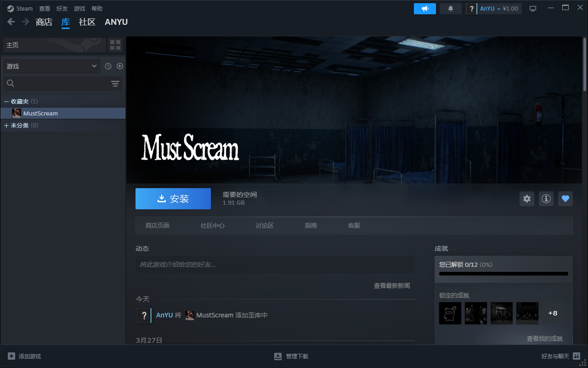Show game info icon
588x368 pixels.
coord(546,199)
